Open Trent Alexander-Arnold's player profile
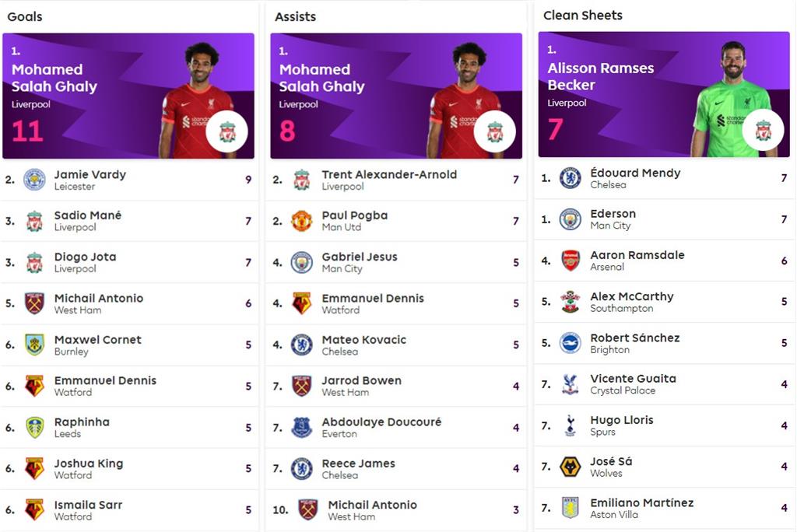This screenshot has height=532, width=797. [389, 175]
